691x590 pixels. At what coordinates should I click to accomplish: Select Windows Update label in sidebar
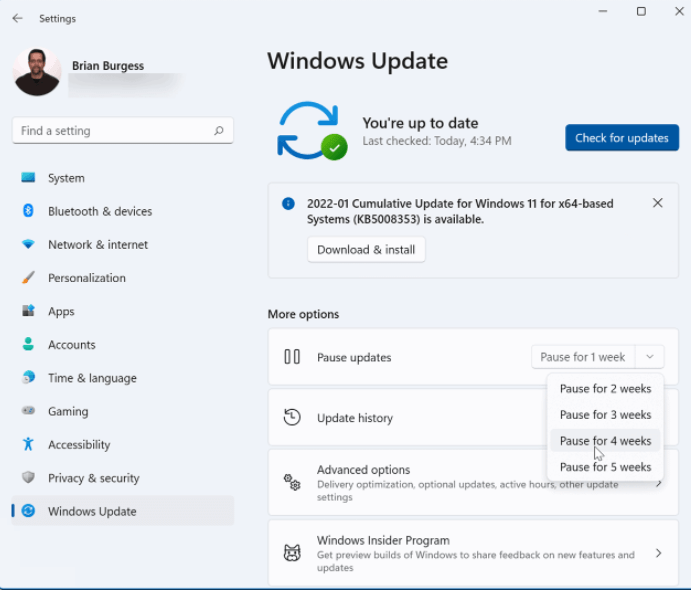pos(92,511)
